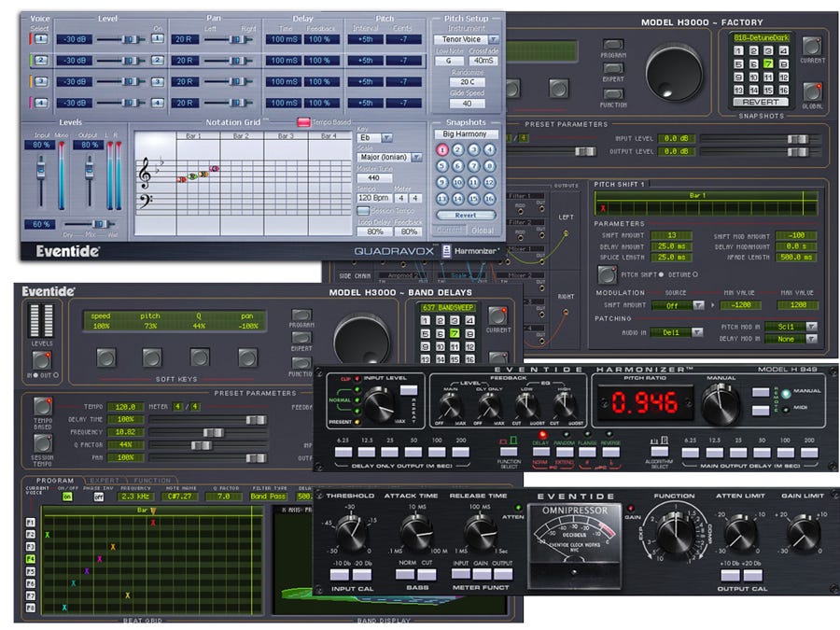840x630 pixels.
Task: Click REVERT in H3000 Factory snapshots
Action: [x=761, y=102]
